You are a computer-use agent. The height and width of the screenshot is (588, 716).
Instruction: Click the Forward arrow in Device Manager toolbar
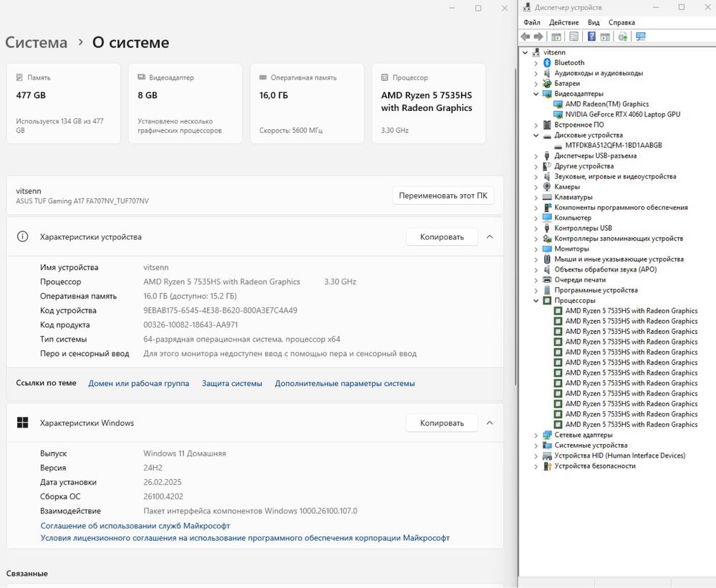click(x=539, y=37)
